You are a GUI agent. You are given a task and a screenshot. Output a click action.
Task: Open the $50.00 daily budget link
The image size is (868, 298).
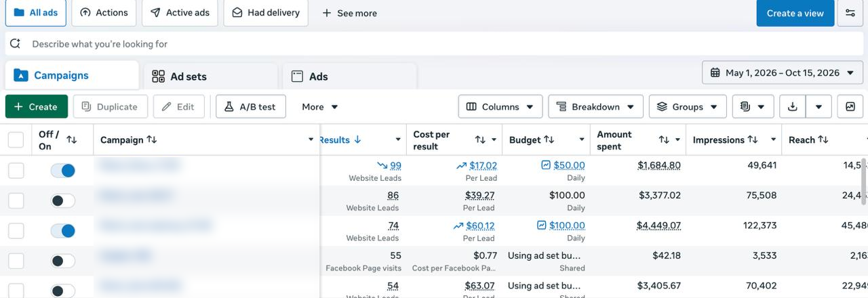(569, 165)
